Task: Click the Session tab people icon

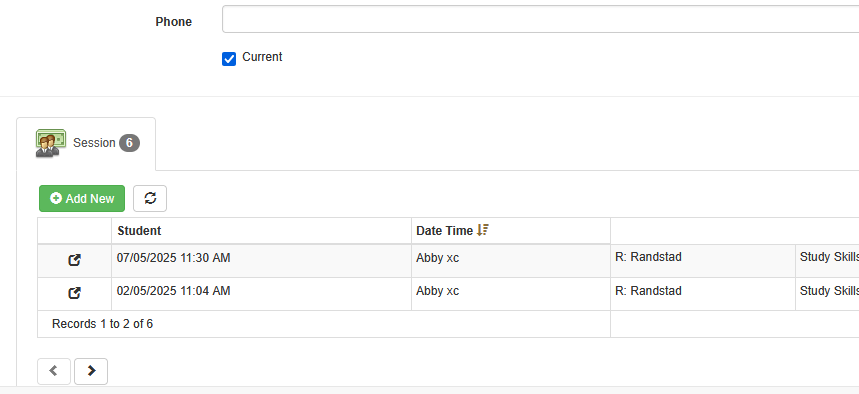Action: click(50, 143)
